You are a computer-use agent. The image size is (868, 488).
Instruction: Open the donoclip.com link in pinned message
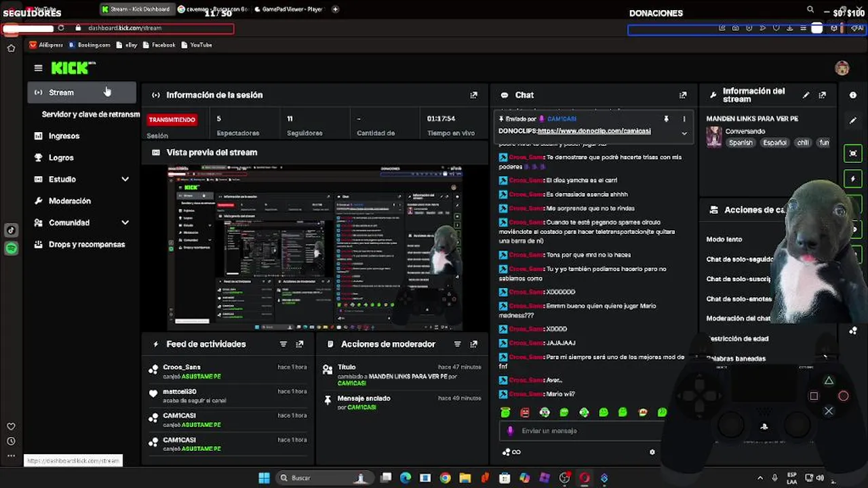point(594,131)
